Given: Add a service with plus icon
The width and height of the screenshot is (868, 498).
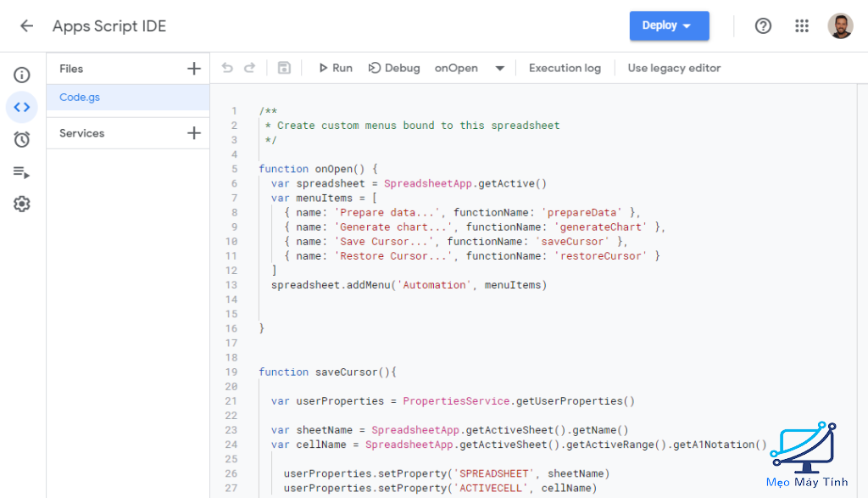Looking at the screenshot, I should point(194,133).
